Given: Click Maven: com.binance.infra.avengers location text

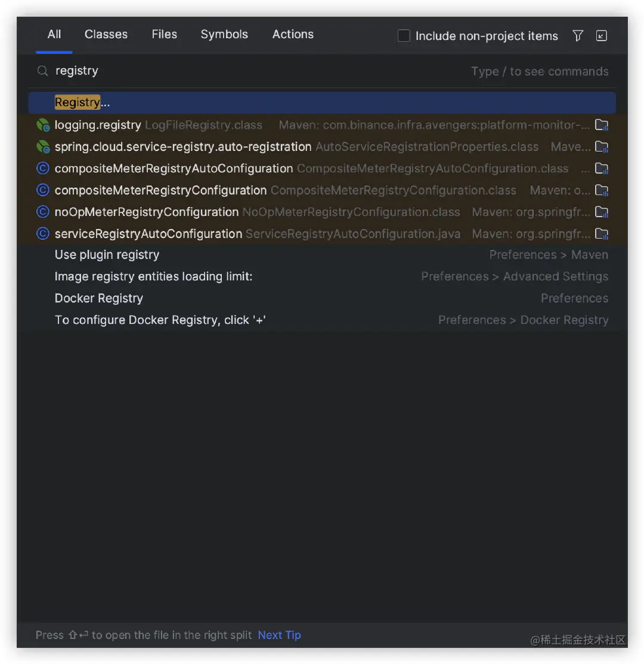Looking at the screenshot, I should (434, 125).
